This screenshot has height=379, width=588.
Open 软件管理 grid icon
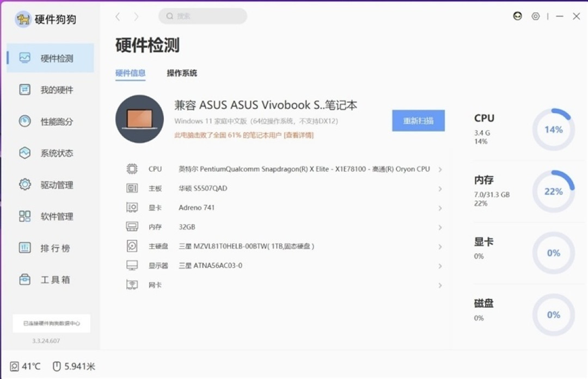pos(24,216)
